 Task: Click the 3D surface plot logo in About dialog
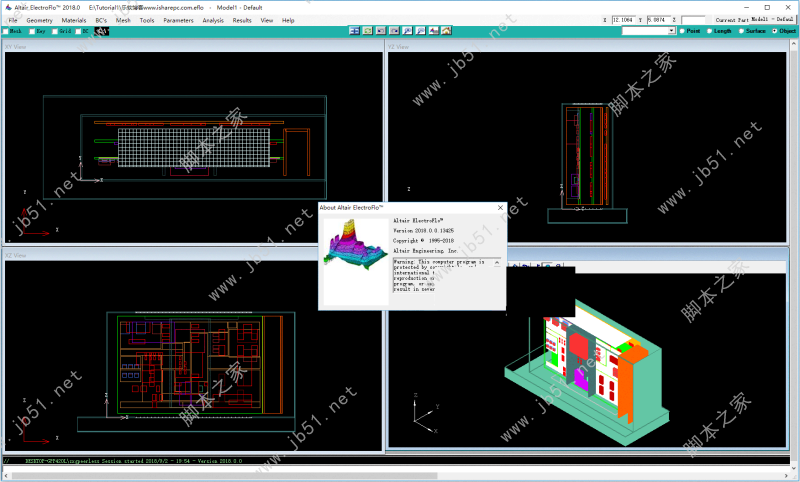[356, 245]
